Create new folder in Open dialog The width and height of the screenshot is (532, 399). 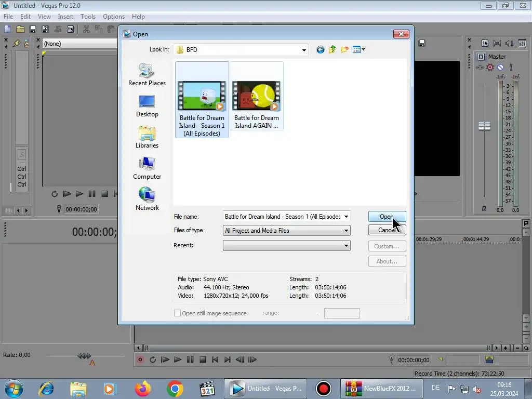(344, 50)
